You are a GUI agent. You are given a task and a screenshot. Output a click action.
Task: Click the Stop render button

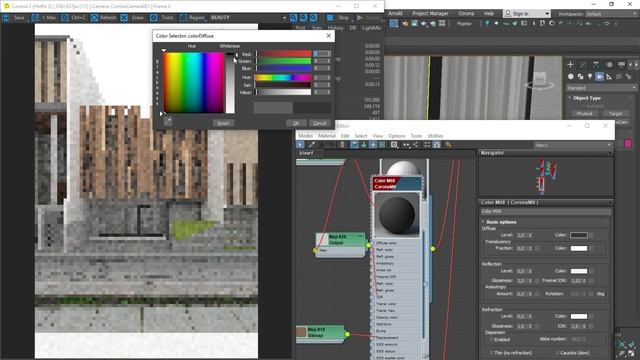[339, 18]
